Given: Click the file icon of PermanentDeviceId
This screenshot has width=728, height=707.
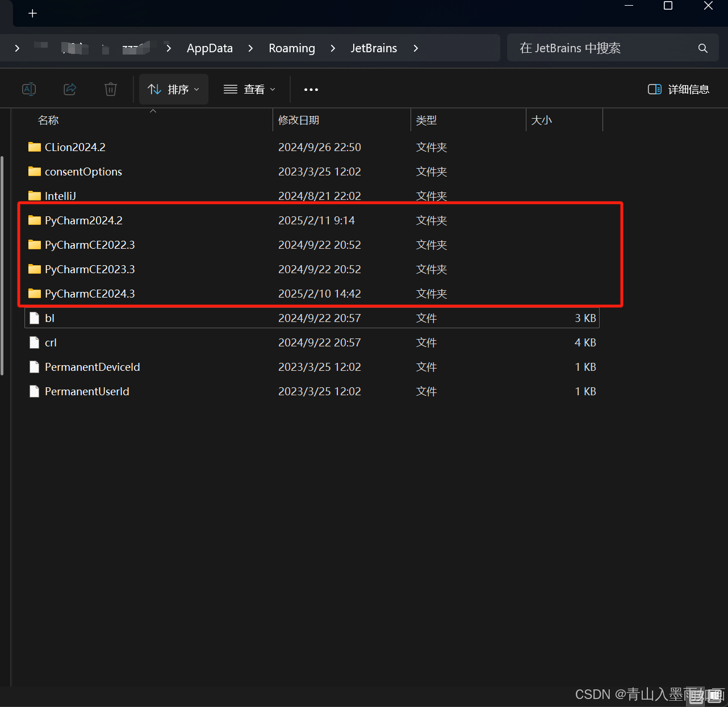Looking at the screenshot, I should tap(35, 367).
